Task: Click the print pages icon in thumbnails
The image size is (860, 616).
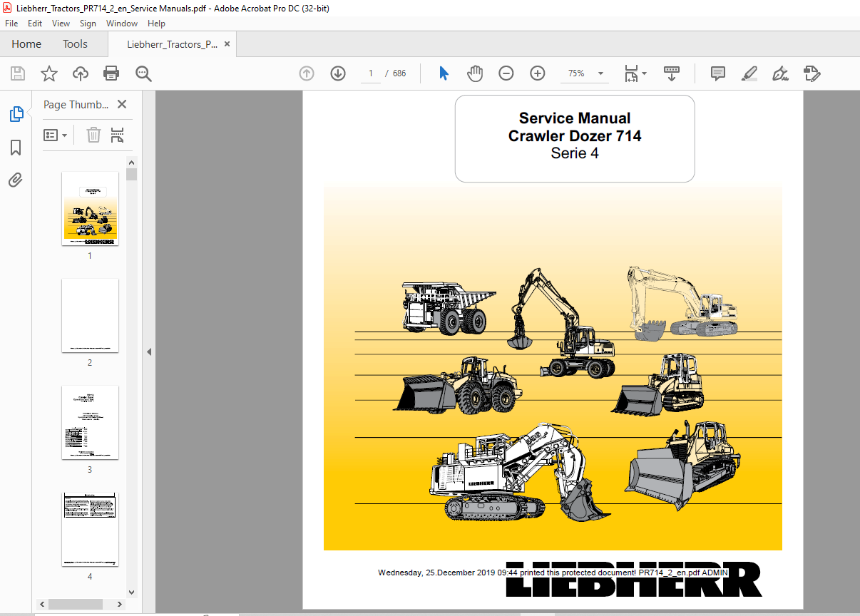Action: point(118,135)
